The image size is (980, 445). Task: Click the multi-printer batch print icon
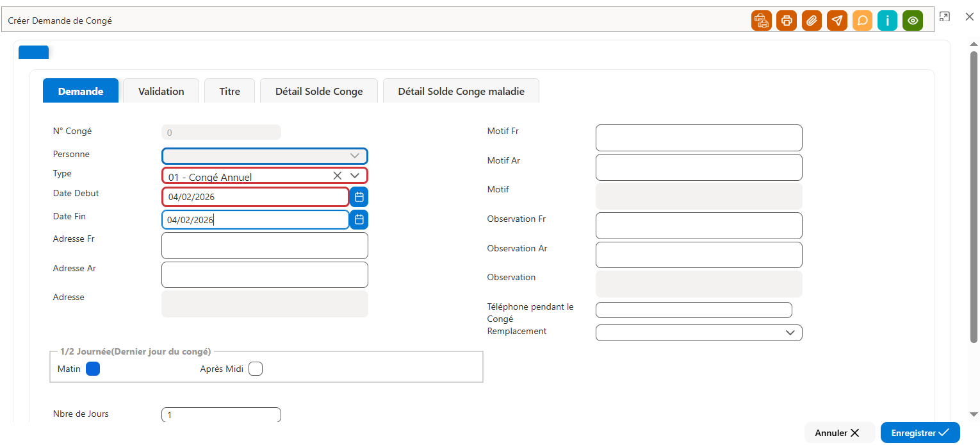[762, 21]
